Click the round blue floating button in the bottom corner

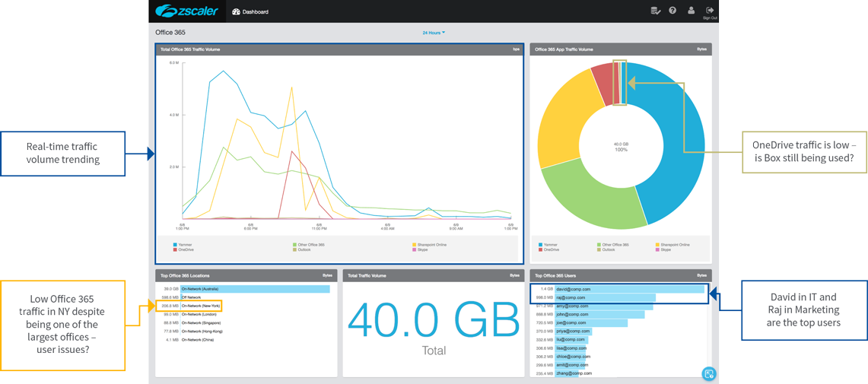708,373
